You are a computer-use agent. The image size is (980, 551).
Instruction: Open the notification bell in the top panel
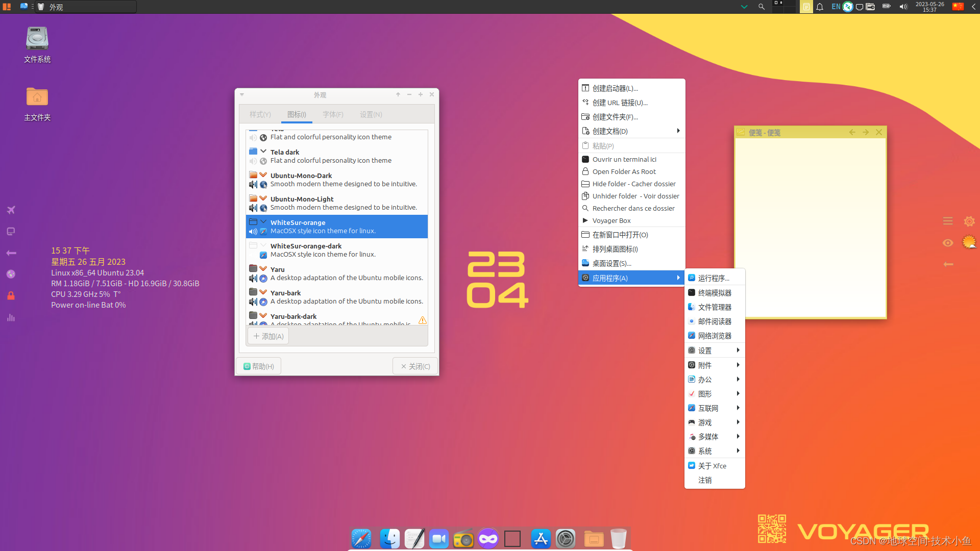820,7
